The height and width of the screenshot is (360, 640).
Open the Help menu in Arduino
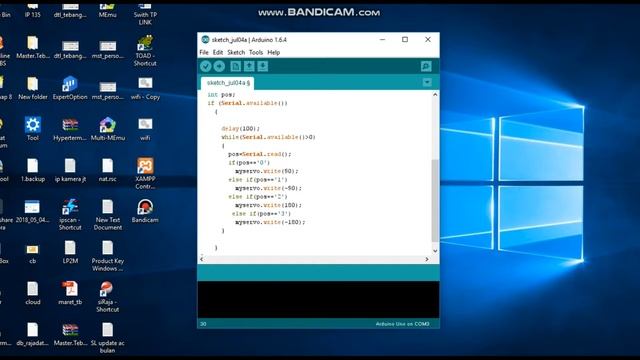click(x=273, y=52)
